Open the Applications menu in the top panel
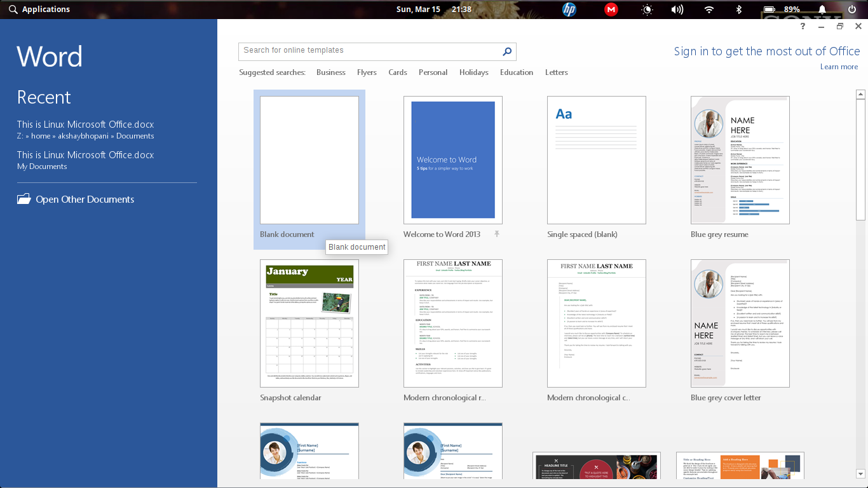 tap(39, 10)
